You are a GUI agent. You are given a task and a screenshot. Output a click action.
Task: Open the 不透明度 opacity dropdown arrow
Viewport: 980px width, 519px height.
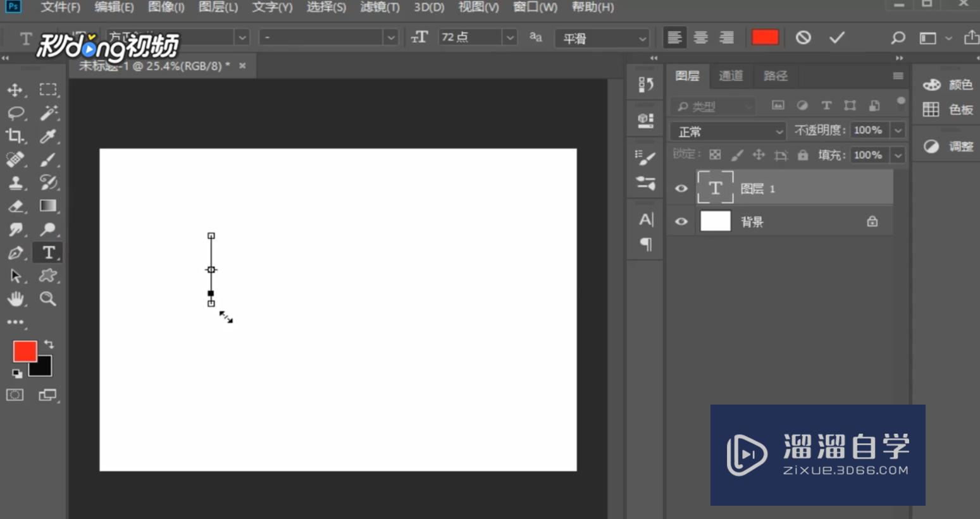click(898, 130)
